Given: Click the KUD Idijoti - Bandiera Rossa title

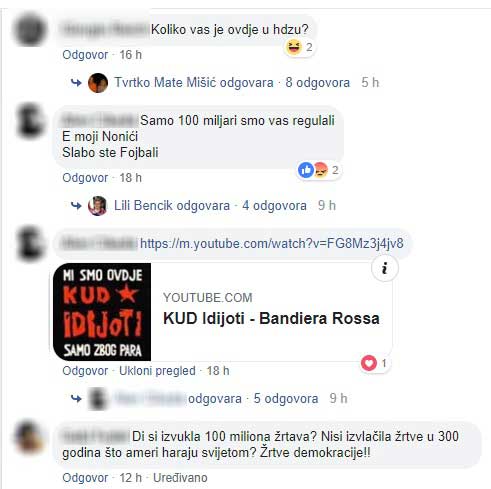Looking at the screenshot, I should click(271, 318).
